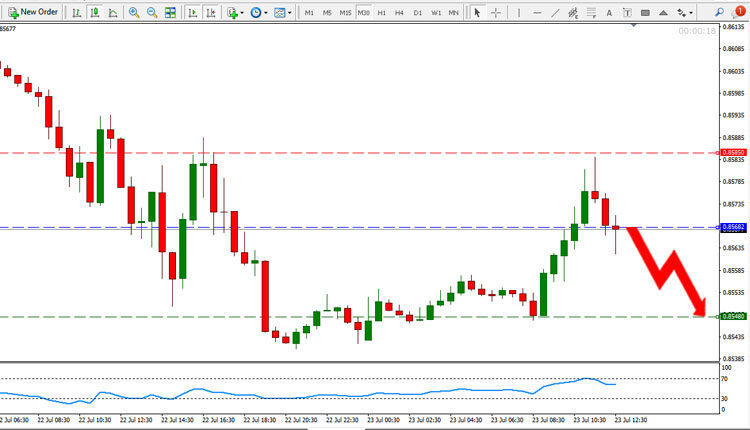The image size is (750, 430).
Task: Select the Crosshair tool
Action: coord(496,13)
